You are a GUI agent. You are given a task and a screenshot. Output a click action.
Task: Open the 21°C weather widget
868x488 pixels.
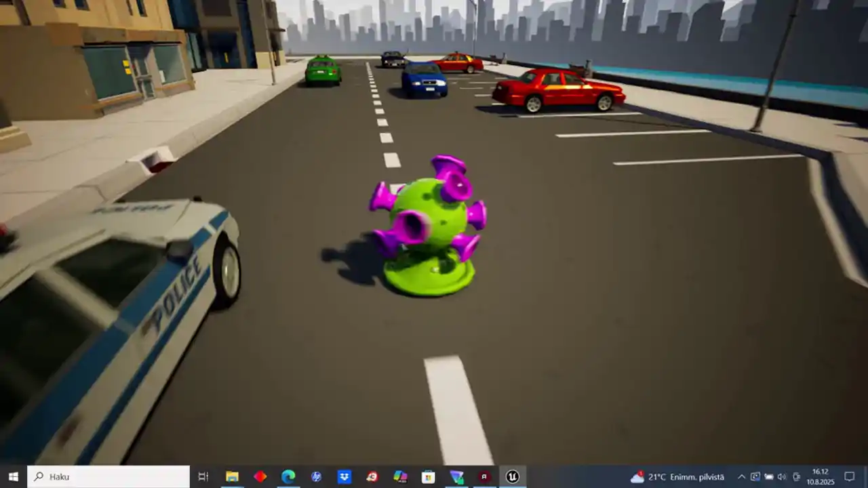tap(677, 476)
